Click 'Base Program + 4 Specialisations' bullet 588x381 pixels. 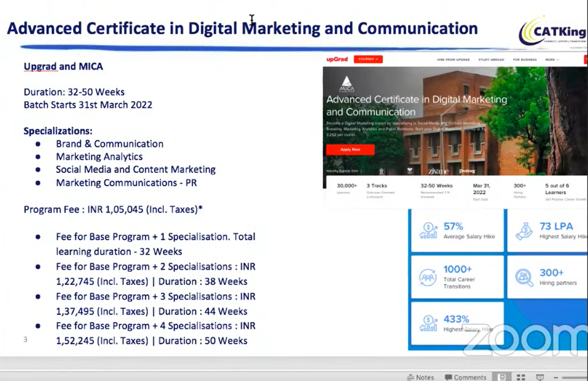tap(156, 334)
